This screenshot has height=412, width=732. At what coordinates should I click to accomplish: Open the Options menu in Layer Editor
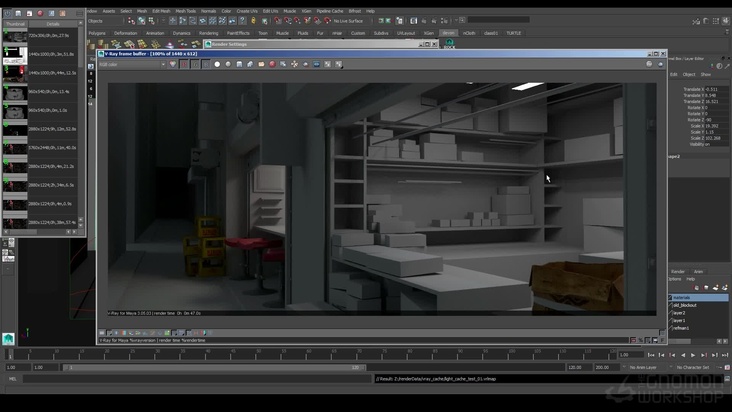pos(674,279)
